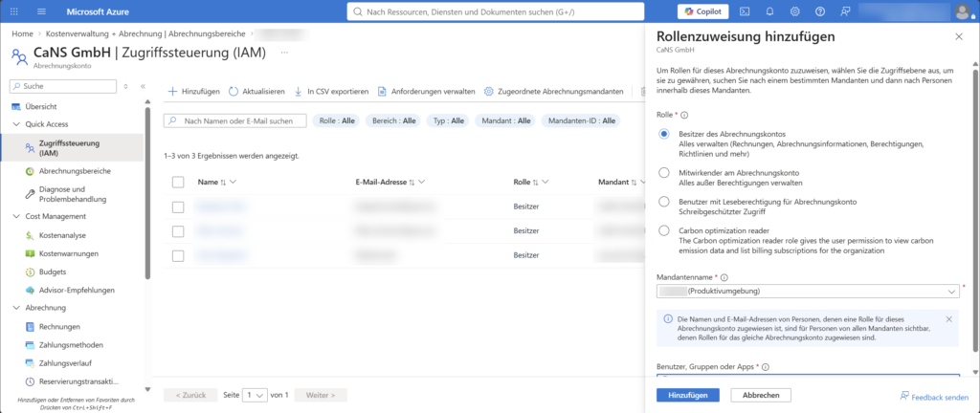Image resolution: width=980 pixels, height=413 pixels.
Task: Dismiss the blue information banner
Action: [948, 318]
